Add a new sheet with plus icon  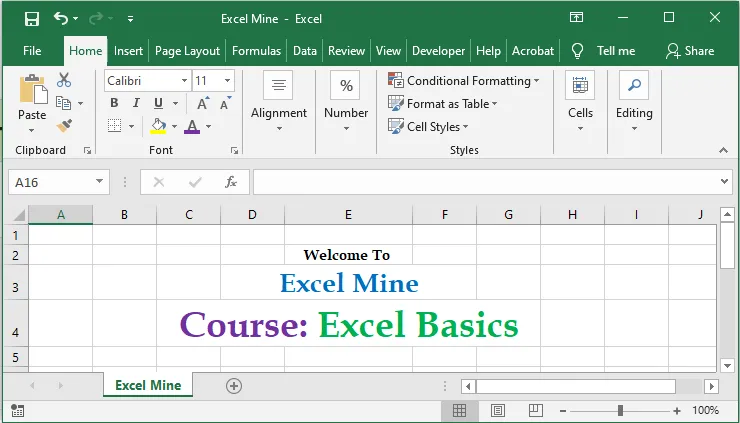234,386
